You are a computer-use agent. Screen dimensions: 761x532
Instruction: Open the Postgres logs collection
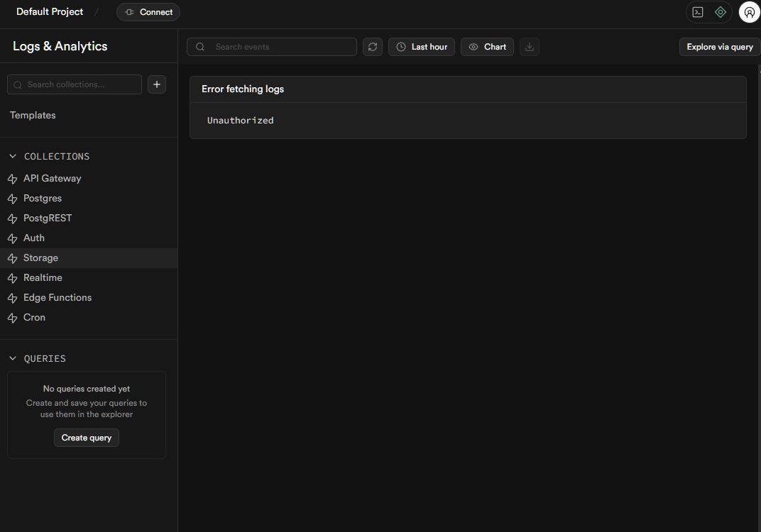click(x=89, y=199)
